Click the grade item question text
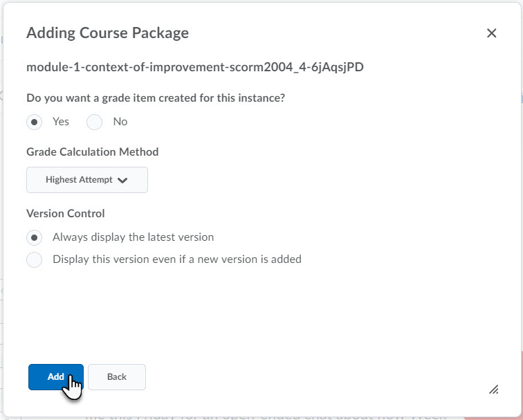Image resolution: width=523 pixels, height=420 pixels. point(156,98)
